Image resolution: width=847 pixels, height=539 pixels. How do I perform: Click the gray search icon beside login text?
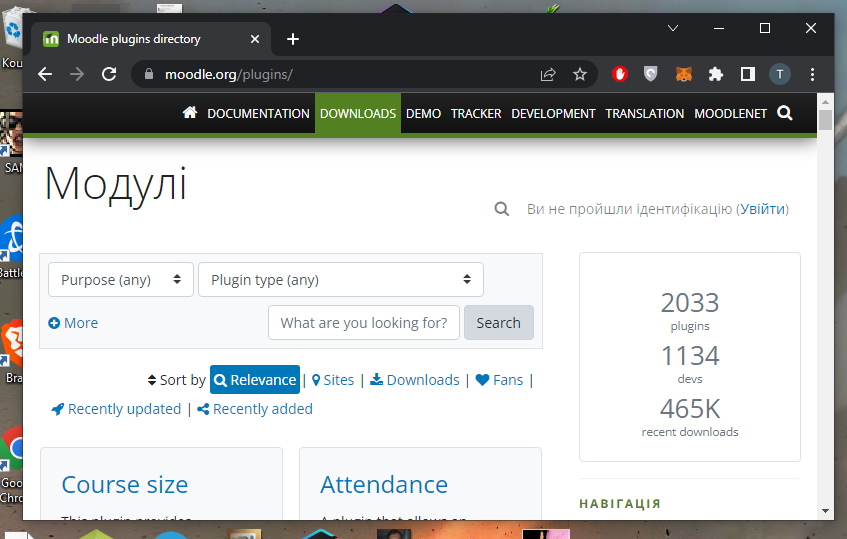point(501,208)
